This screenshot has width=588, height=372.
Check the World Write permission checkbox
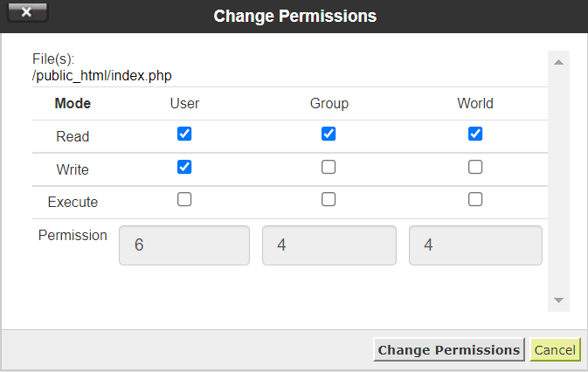click(475, 167)
